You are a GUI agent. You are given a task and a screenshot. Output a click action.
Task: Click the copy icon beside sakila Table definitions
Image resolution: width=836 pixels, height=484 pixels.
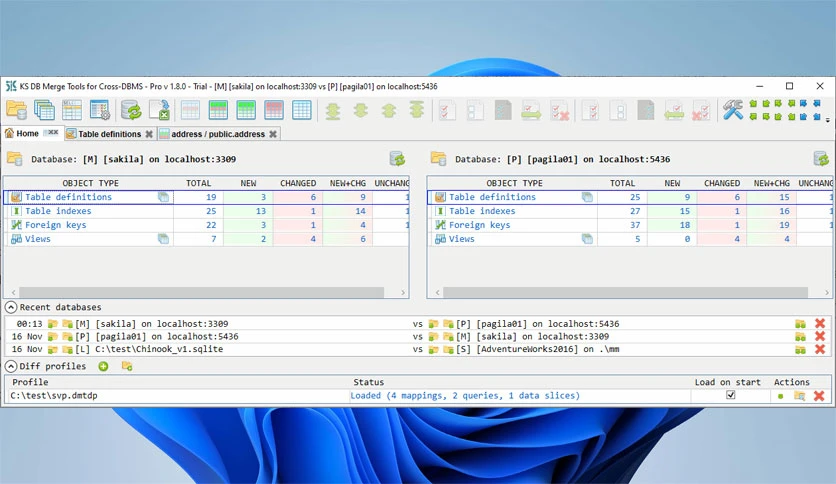[x=164, y=197]
